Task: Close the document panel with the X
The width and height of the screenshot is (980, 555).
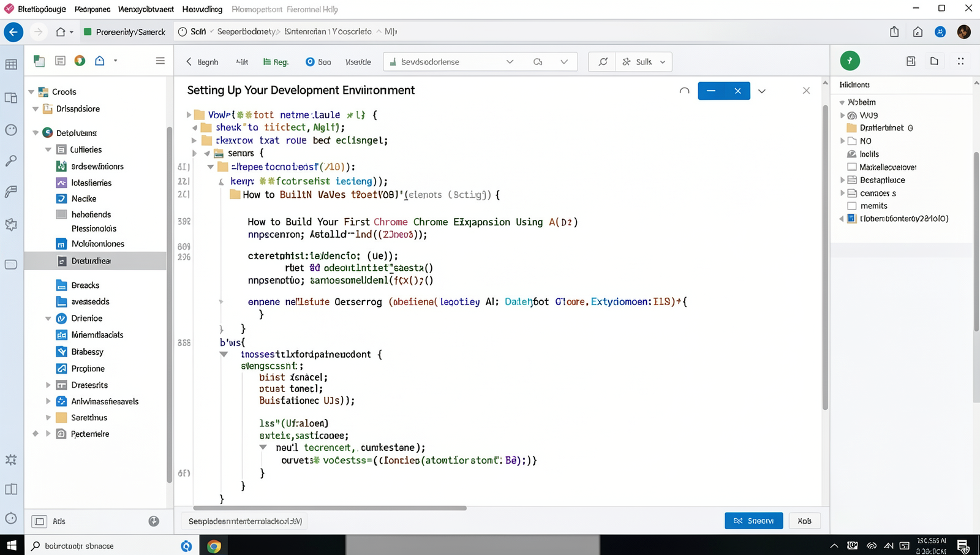Action: click(806, 91)
